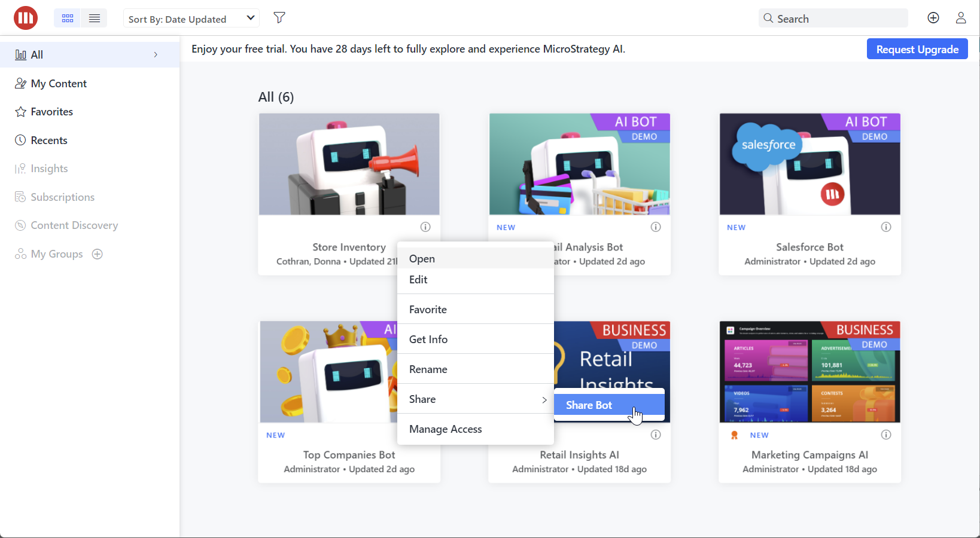
Task: Open the user account profile icon
Action: (961, 18)
